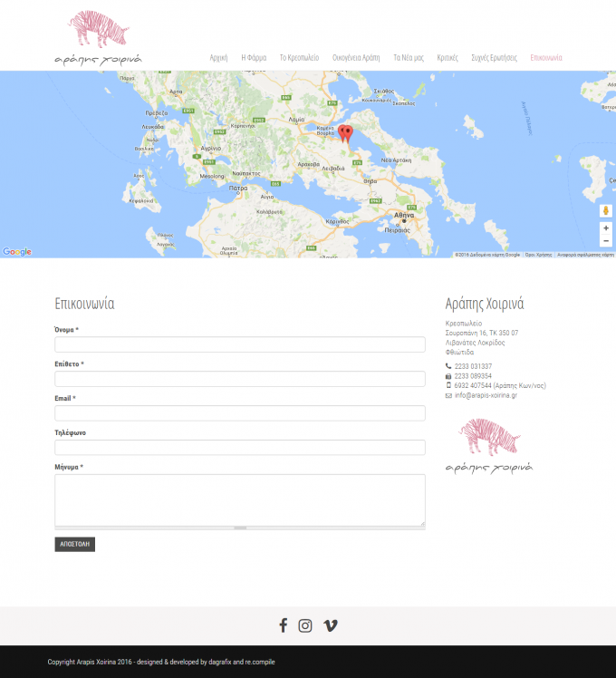This screenshot has width=616, height=678.
Task: Click phone number 2233 031337
Action: pos(473,366)
